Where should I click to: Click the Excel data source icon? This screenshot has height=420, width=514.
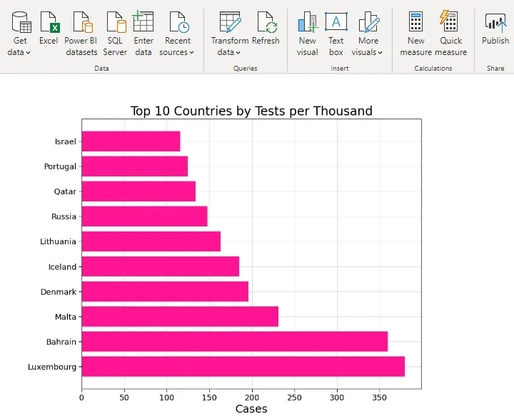tap(49, 23)
